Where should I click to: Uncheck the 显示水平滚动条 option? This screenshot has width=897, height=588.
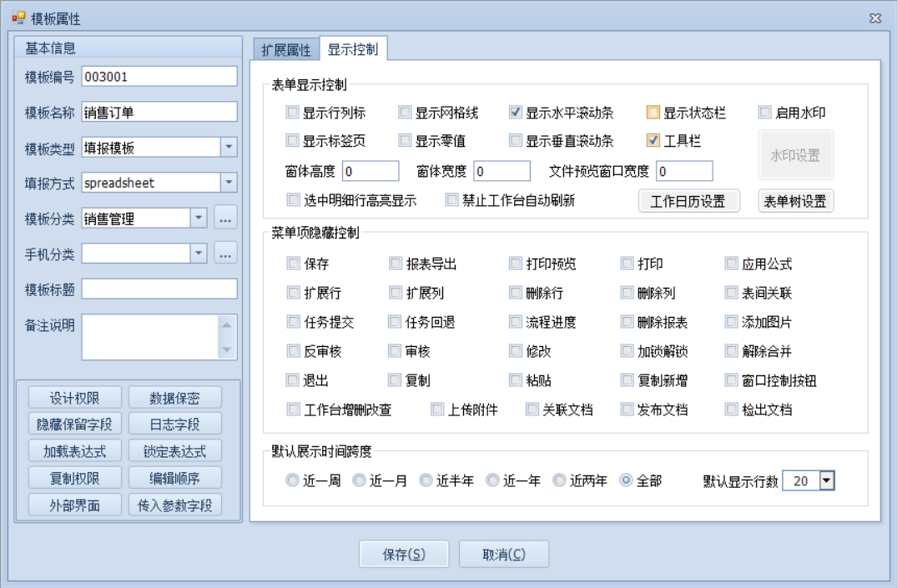pos(516,113)
